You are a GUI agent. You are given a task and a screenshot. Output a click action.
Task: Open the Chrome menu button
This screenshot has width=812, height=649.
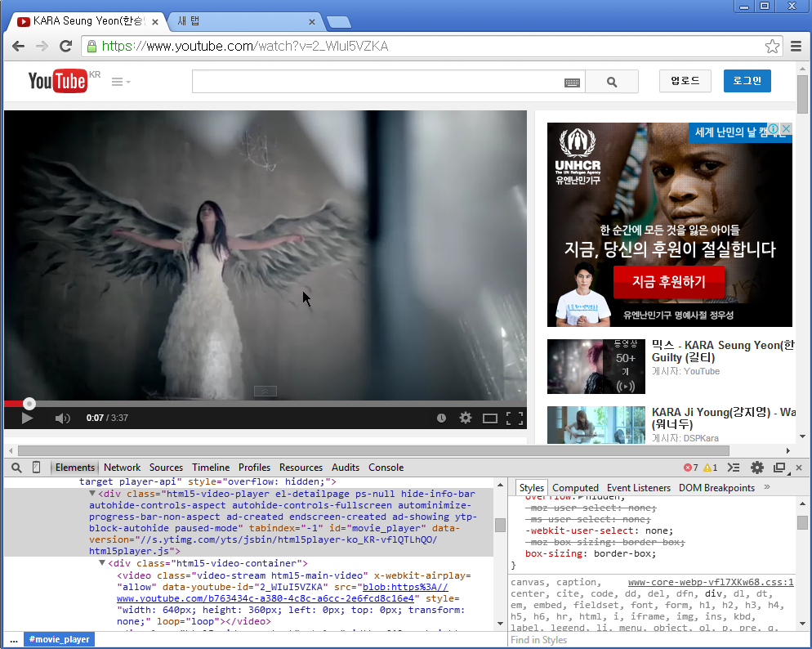[x=796, y=46]
